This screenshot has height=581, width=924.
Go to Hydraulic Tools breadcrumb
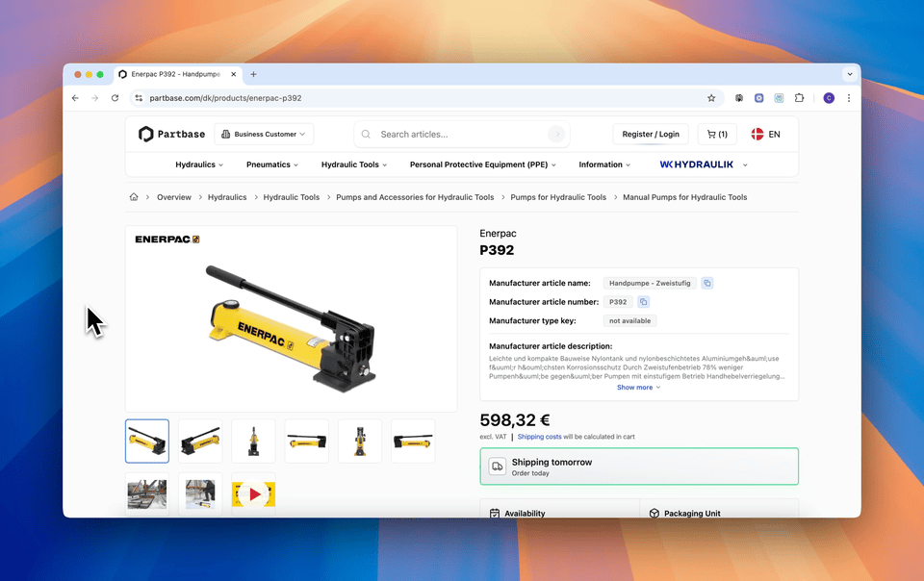pos(291,197)
